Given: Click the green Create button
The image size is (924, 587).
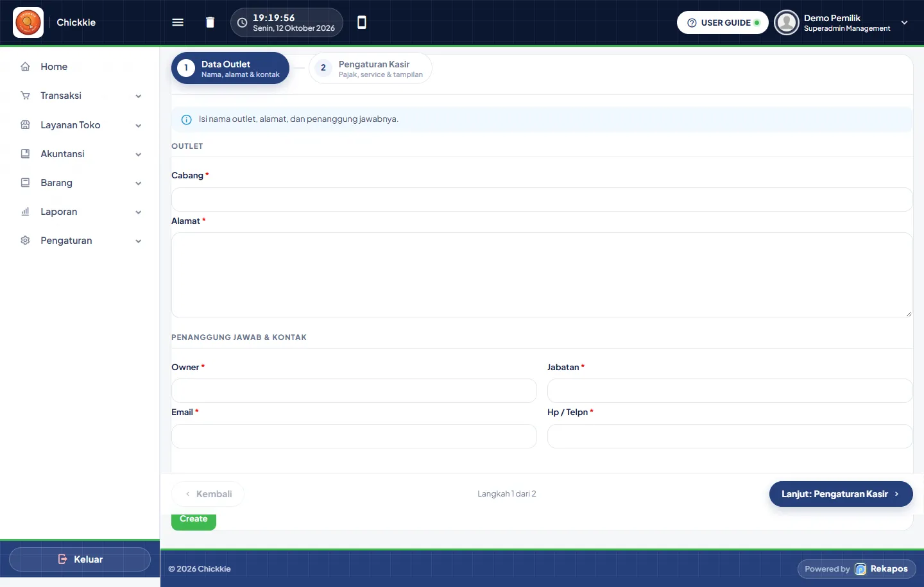Looking at the screenshot, I should (194, 522).
